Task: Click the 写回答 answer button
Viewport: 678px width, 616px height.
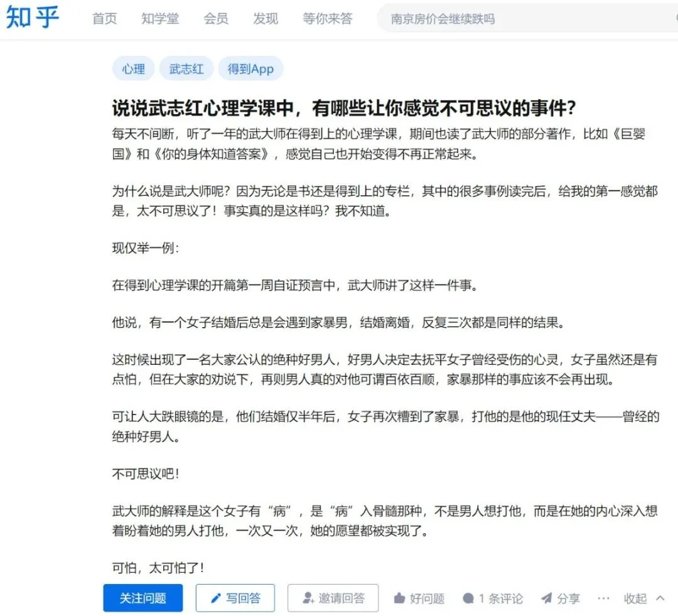Action: coord(235,598)
